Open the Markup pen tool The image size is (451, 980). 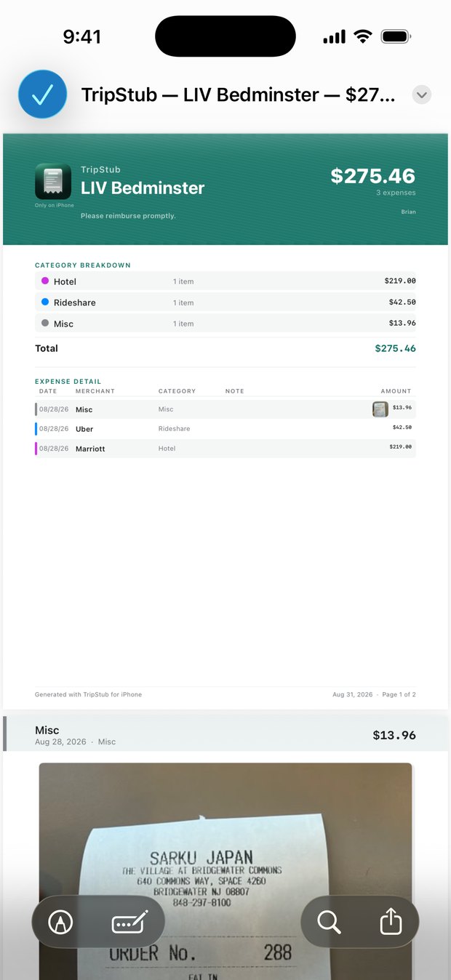[x=60, y=923]
